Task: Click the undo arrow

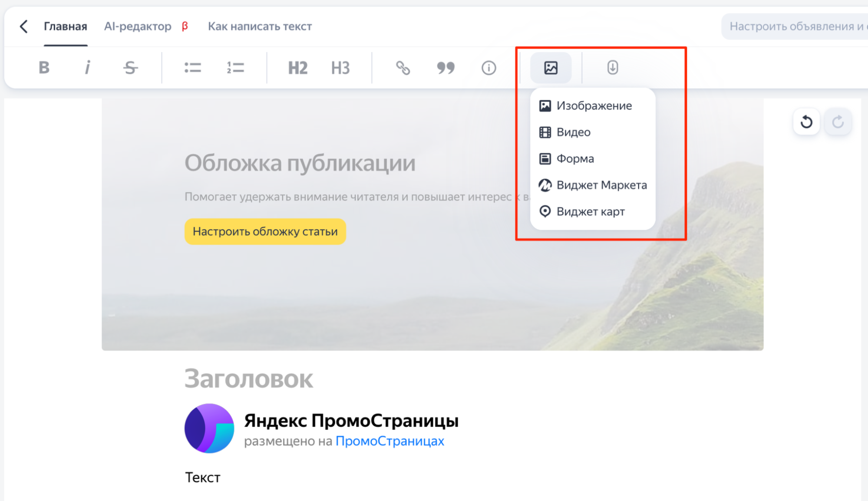Action: (806, 122)
